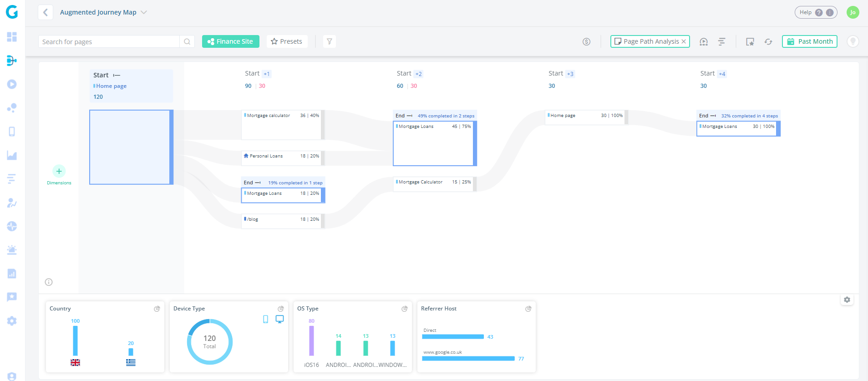The width and height of the screenshot is (868, 381).
Task: Click the filter funnel icon
Action: click(329, 41)
